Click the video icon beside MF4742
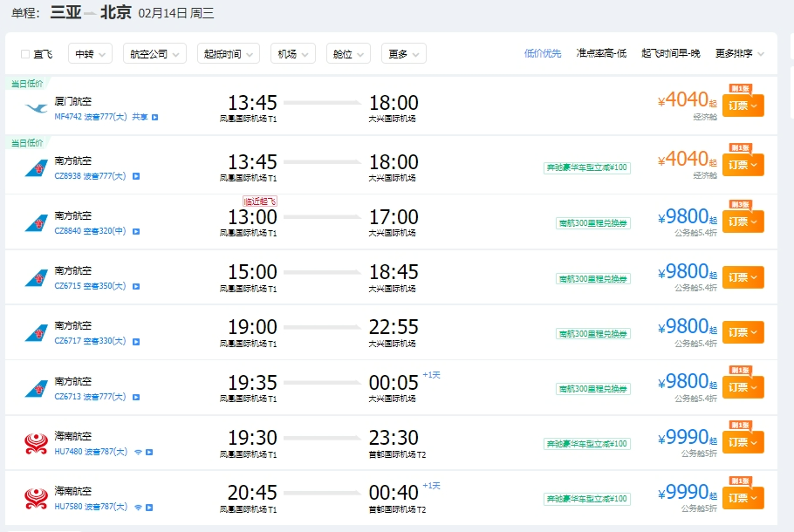Viewport: 794px width, 532px height. click(x=155, y=117)
